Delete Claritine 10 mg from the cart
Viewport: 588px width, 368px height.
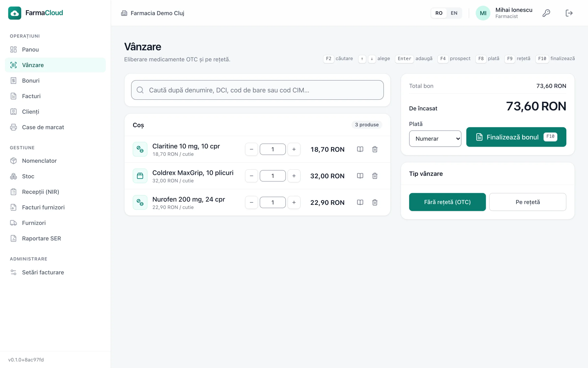pos(375,149)
